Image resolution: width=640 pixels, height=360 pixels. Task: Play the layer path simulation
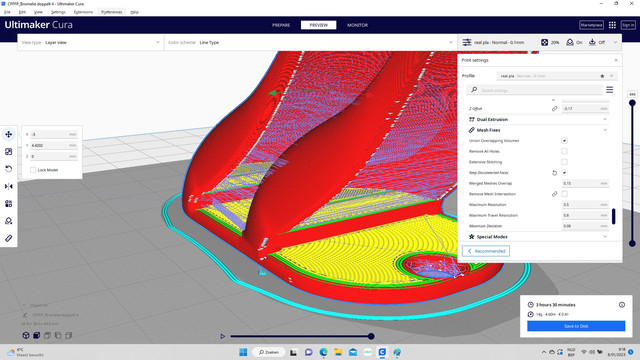[x=222, y=336]
